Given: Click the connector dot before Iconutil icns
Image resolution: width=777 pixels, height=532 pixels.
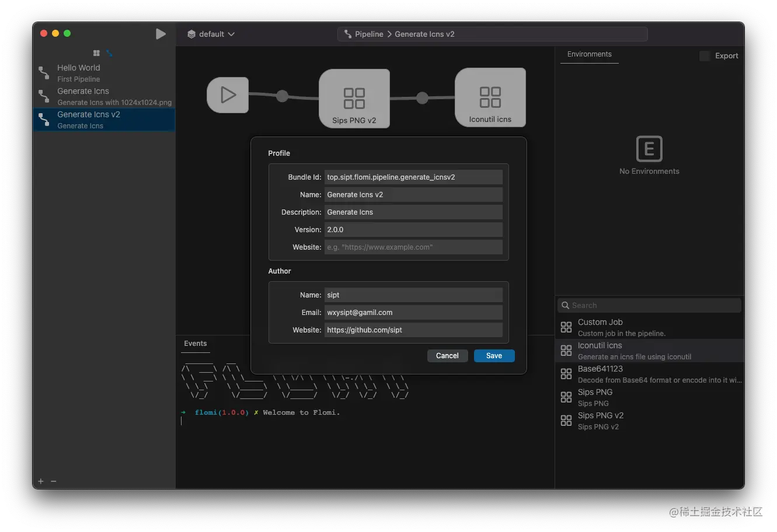Looking at the screenshot, I should click(423, 97).
